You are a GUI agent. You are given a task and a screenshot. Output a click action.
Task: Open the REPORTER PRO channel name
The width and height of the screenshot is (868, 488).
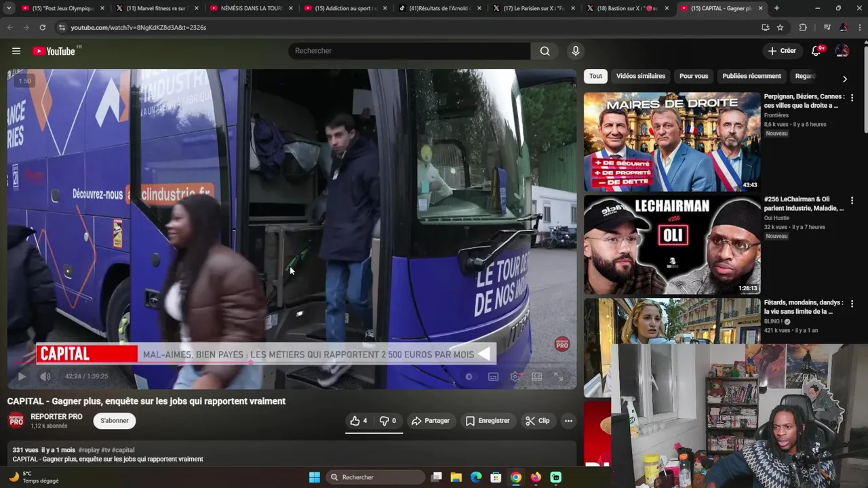pos(56,416)
